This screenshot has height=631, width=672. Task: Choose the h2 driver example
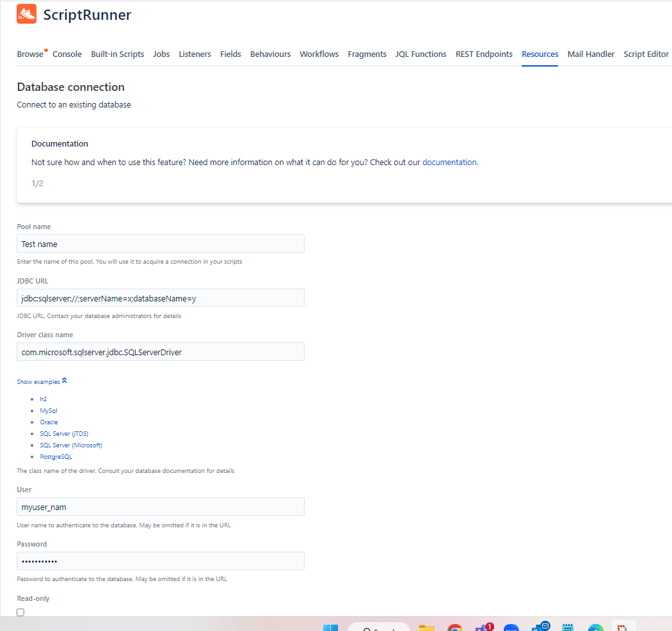44,399
